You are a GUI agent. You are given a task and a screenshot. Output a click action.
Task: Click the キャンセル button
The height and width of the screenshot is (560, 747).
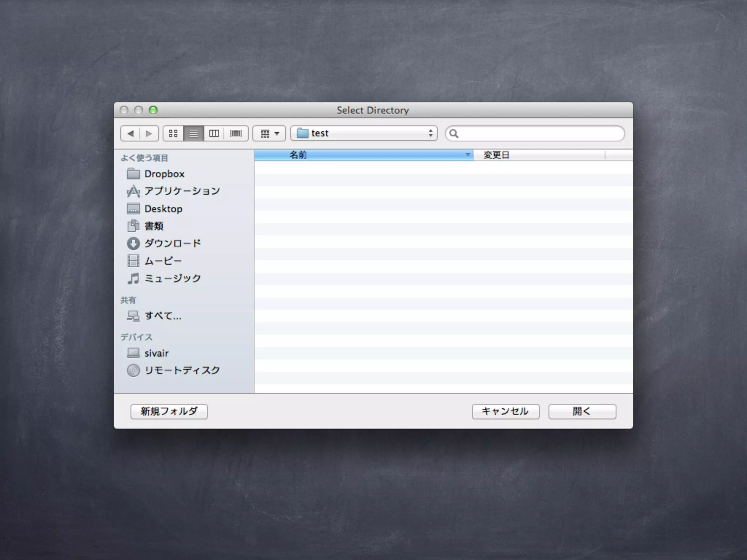[505, 412]
